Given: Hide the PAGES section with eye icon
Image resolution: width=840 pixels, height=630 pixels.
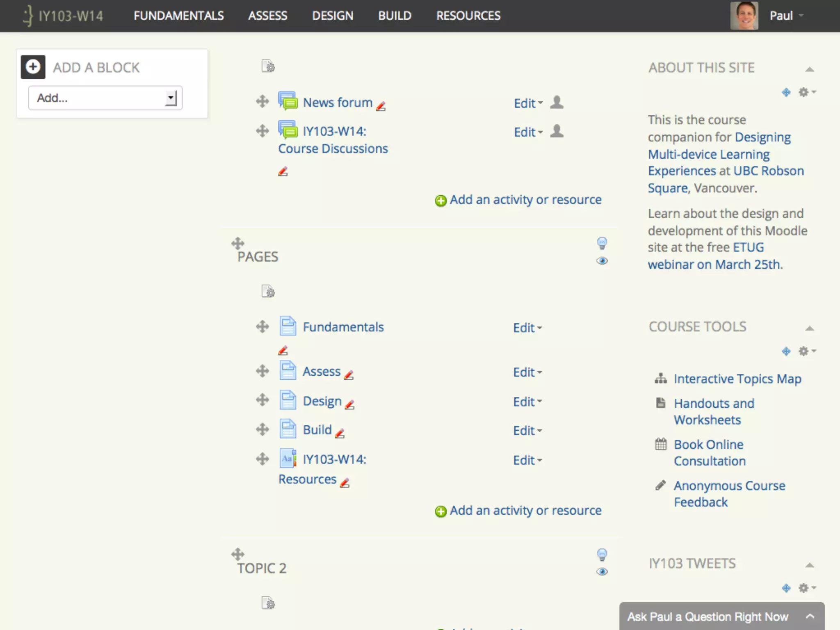Looking at the screenshot, I should (602, 261).
